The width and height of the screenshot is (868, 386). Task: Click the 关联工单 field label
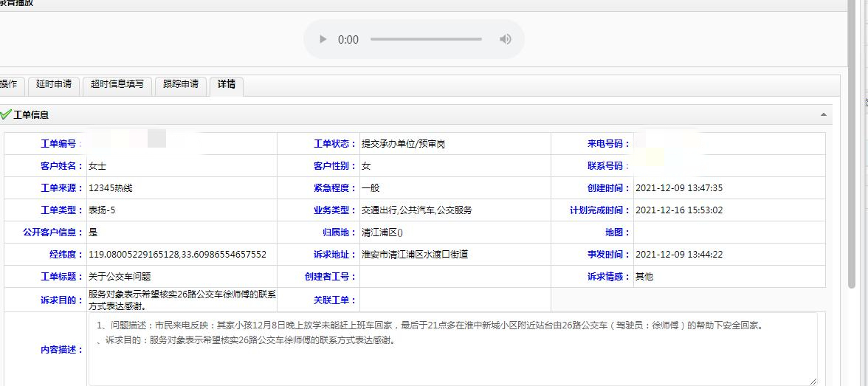[335, 300]
